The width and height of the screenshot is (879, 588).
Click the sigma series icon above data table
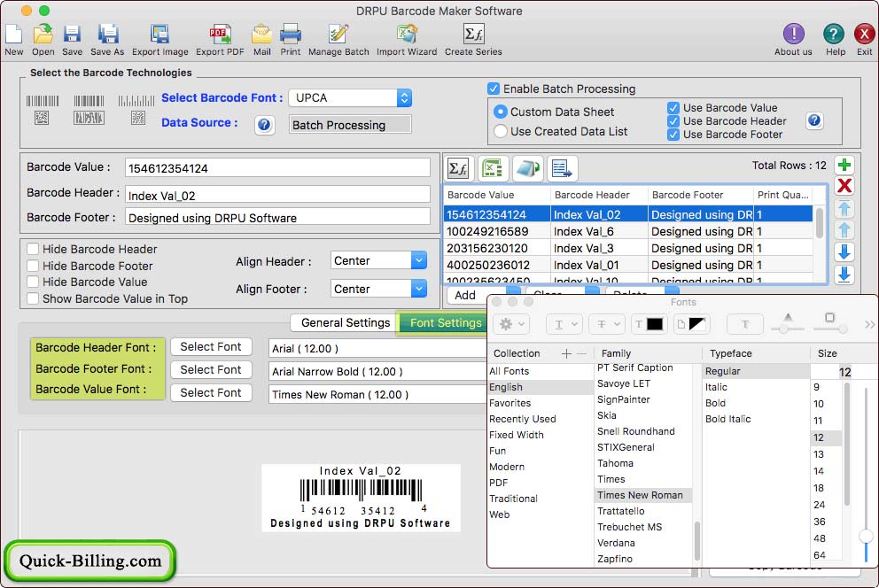click(x=459, y=168)
